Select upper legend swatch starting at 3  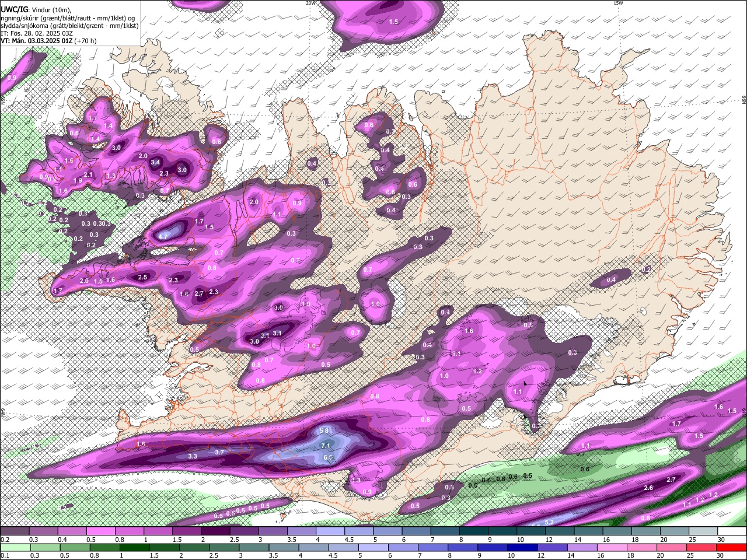(x=273, y=531)
